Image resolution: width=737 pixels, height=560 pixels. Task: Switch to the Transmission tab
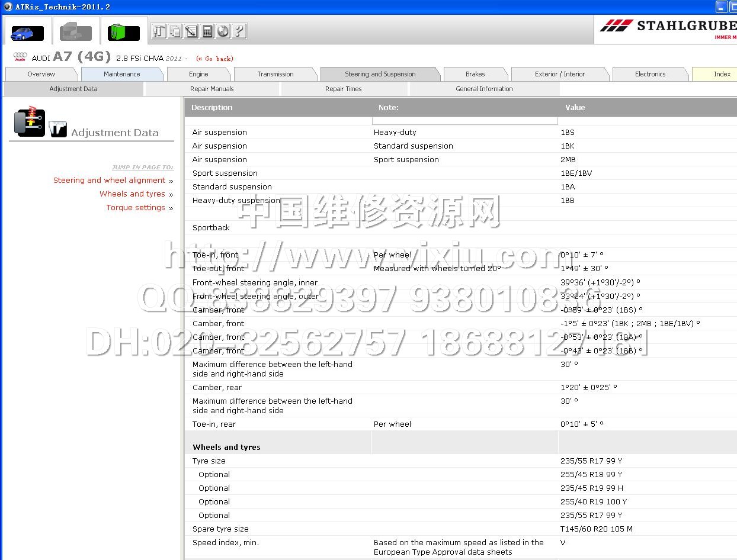pos(275,74)
